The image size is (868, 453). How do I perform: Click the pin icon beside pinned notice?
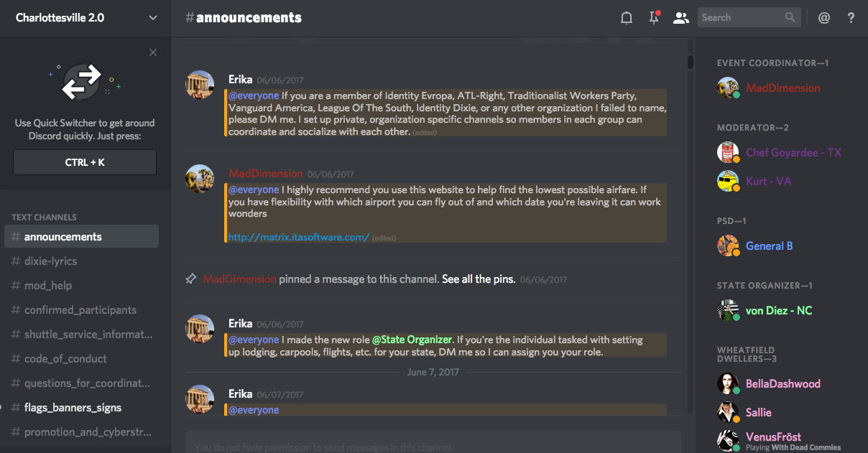[191, 279]
